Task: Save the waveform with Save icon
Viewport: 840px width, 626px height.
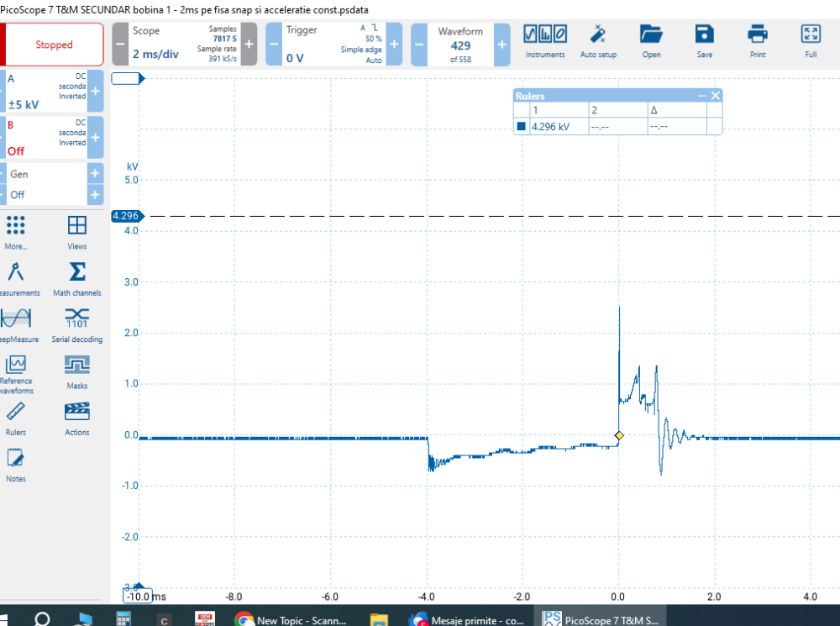Action: tap(704, 40)
